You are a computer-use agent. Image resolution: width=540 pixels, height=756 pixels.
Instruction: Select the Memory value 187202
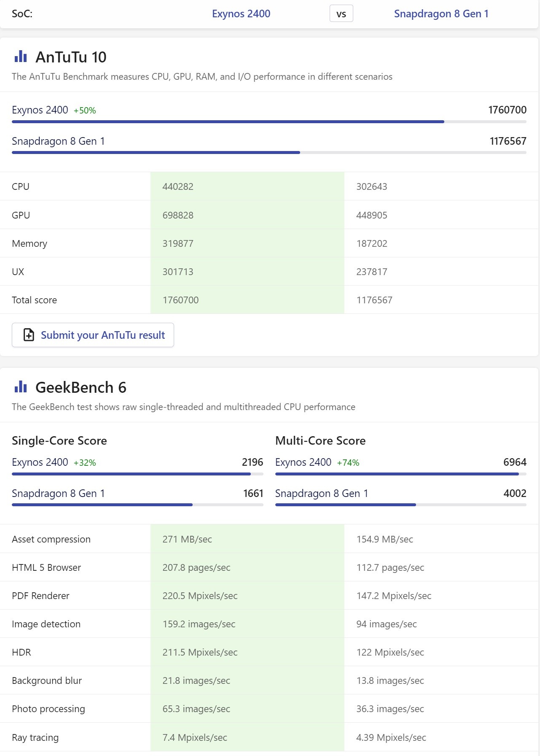372,243
